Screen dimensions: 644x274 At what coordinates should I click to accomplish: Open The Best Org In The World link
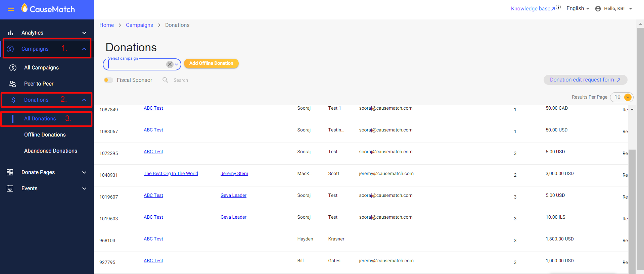click(171, 173)
